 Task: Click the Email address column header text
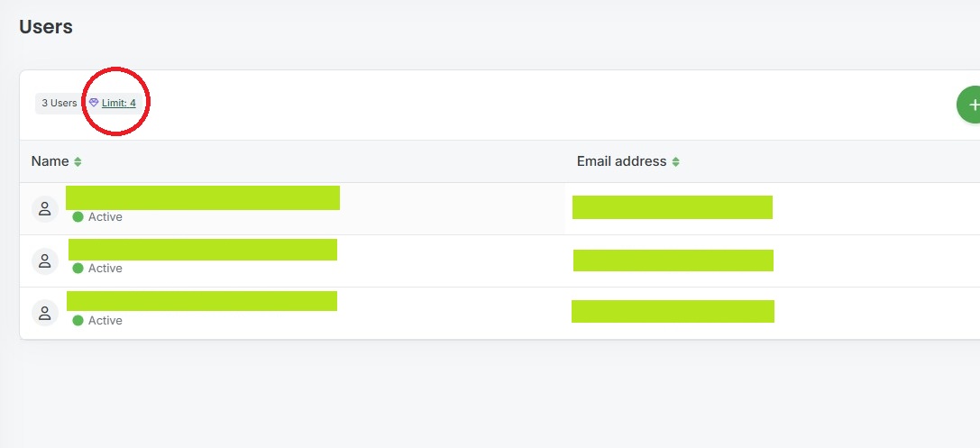(x=622, y=161)
